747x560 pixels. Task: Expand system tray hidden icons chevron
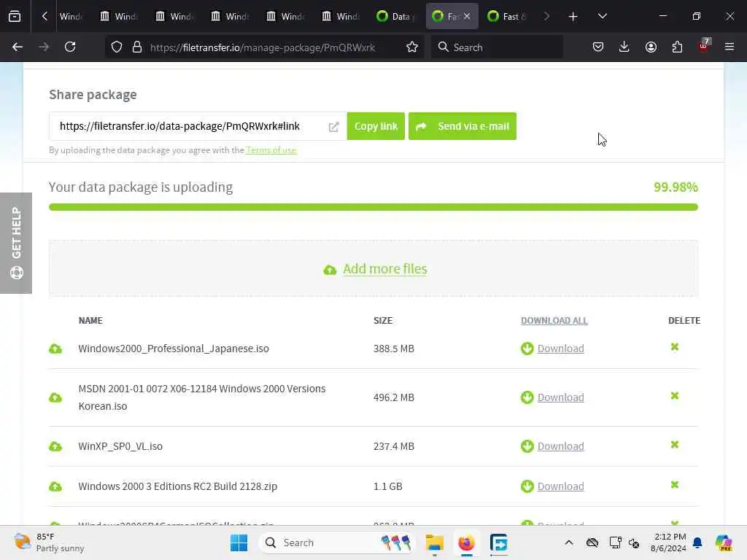coord(569,542)
